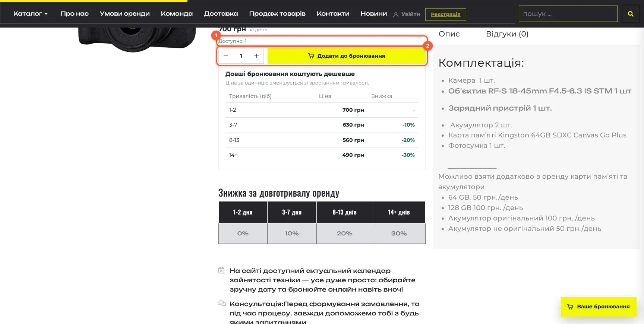Open Продаж товарів section

tap(277, 14)
